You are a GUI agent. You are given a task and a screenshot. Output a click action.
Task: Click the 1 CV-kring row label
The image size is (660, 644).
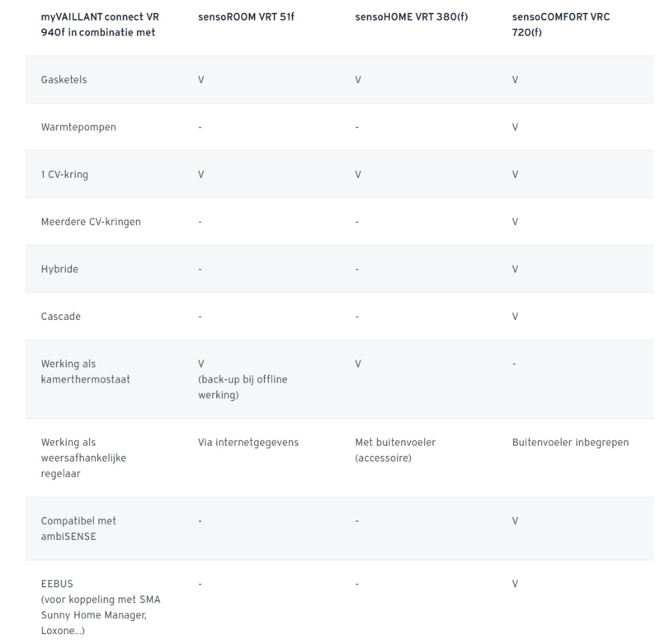(64, 174)
